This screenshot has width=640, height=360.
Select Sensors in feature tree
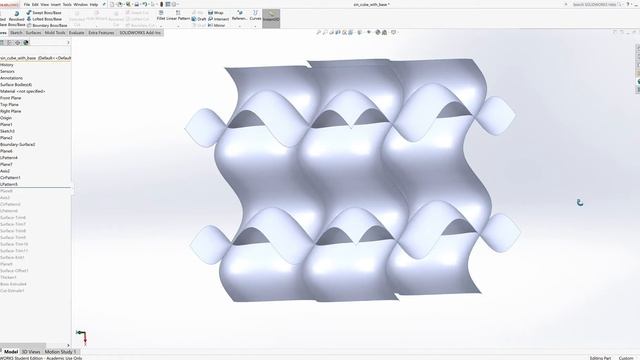pos(7,71)
